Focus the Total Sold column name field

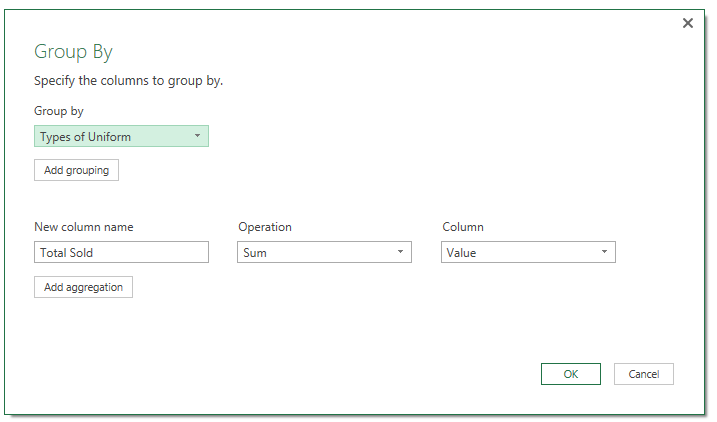pos(121,252)
